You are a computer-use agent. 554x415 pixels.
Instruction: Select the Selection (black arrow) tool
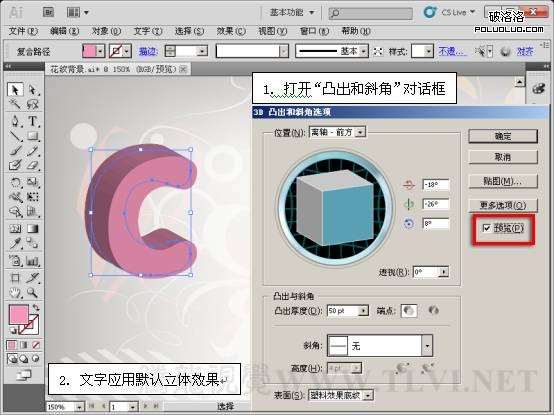(x=15, y=90)
